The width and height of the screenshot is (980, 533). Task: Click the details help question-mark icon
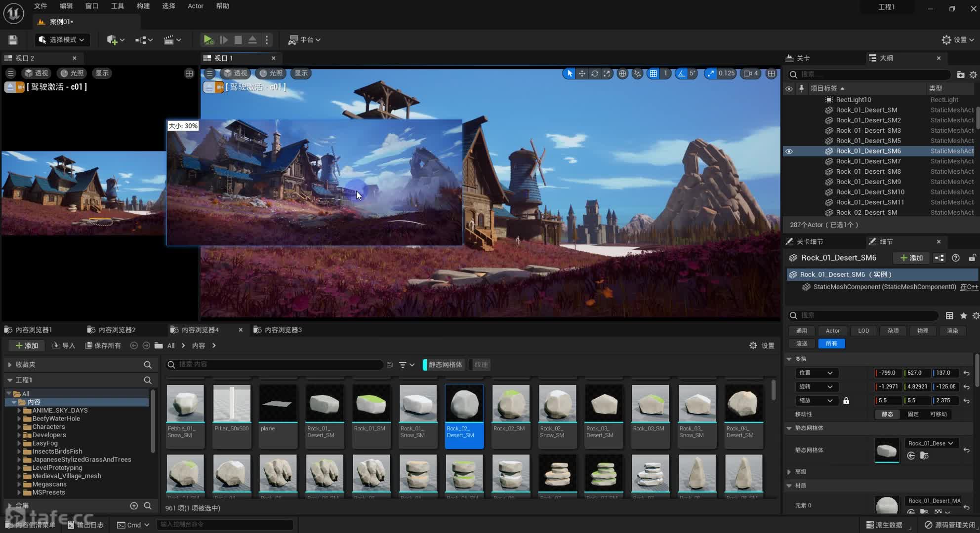click(x=956, y=258)
